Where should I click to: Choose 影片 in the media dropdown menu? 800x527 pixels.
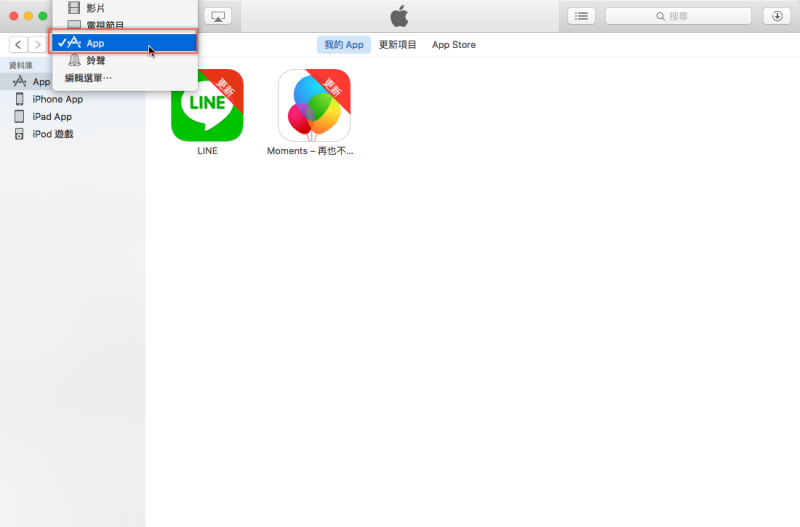(124, 8)
